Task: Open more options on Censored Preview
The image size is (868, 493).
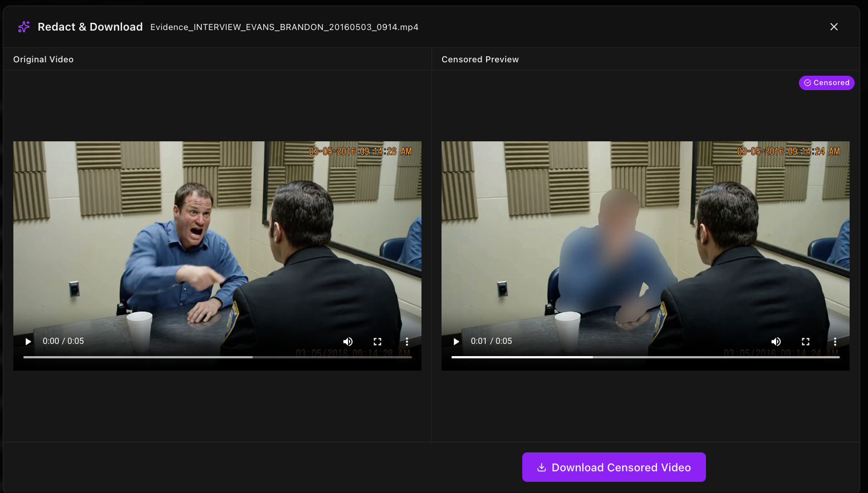Action: 835,342
